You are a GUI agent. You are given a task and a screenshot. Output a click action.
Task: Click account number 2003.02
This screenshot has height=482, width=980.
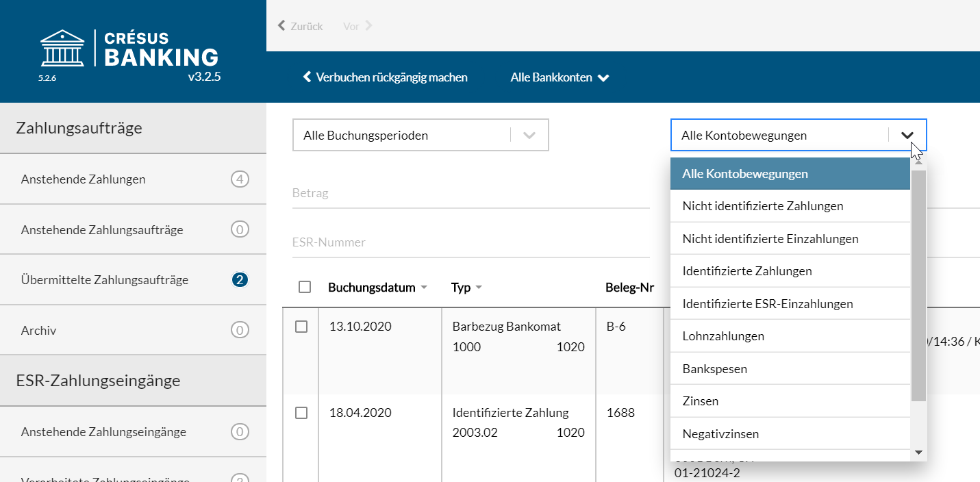click(477, 433)
